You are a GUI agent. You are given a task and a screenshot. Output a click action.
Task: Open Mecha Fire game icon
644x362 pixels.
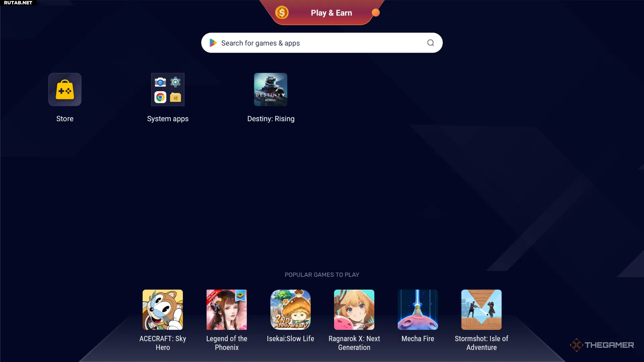(x=418, y=310)
